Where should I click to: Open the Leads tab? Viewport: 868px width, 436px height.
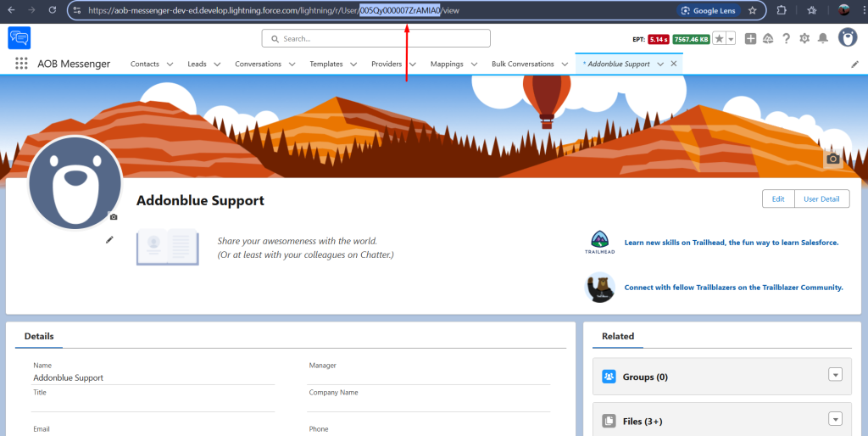tap(197, 64)
